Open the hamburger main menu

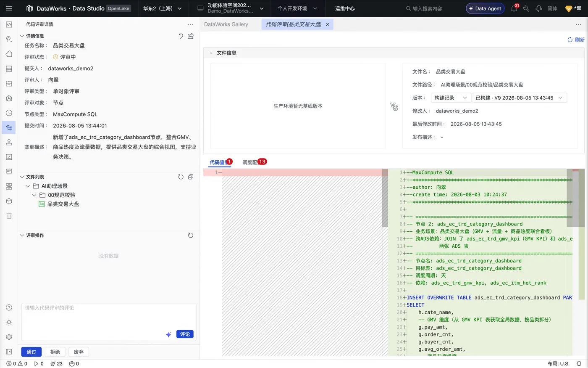click(9, 8)
